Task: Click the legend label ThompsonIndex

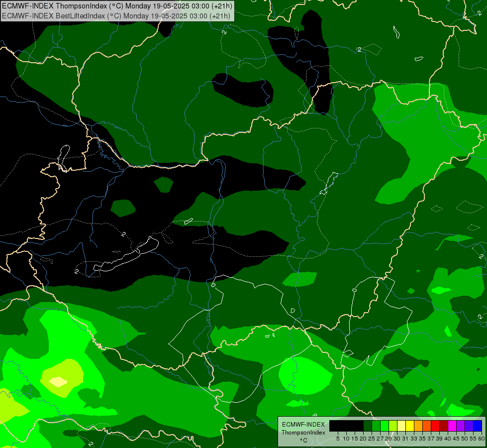Action: (x=303, y=433)
